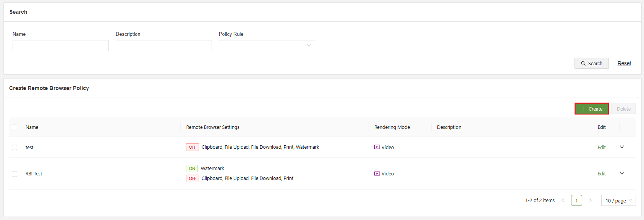Click the Reset link
Image resolution: width=644 pixels, height=220 pixels.
[624, 64]
